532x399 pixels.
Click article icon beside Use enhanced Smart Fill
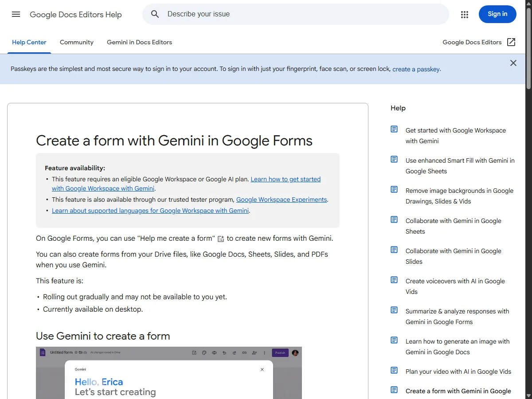(x=394, y=159)
